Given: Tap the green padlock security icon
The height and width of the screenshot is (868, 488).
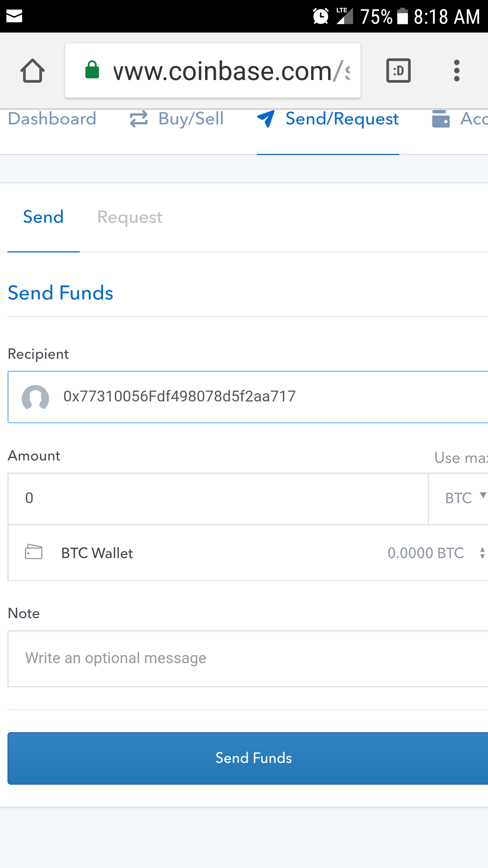Looking at the screenshot, I should pyautogui.click(x=92, y=70).
